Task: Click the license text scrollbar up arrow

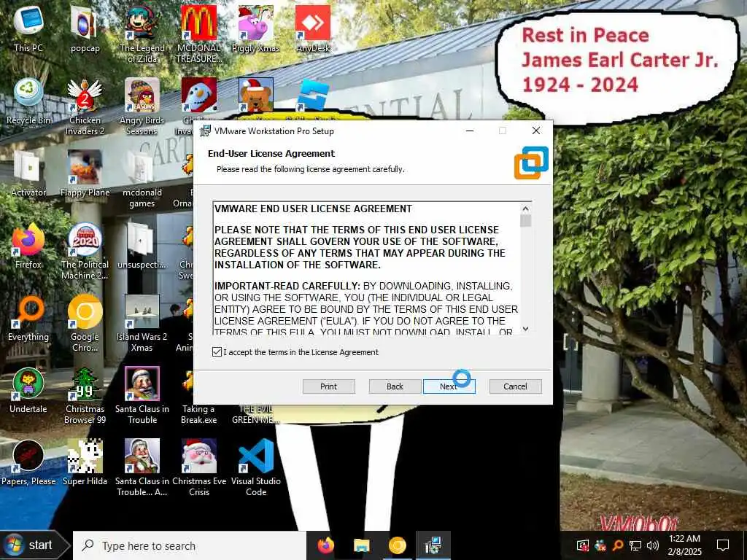Action: 525,209
